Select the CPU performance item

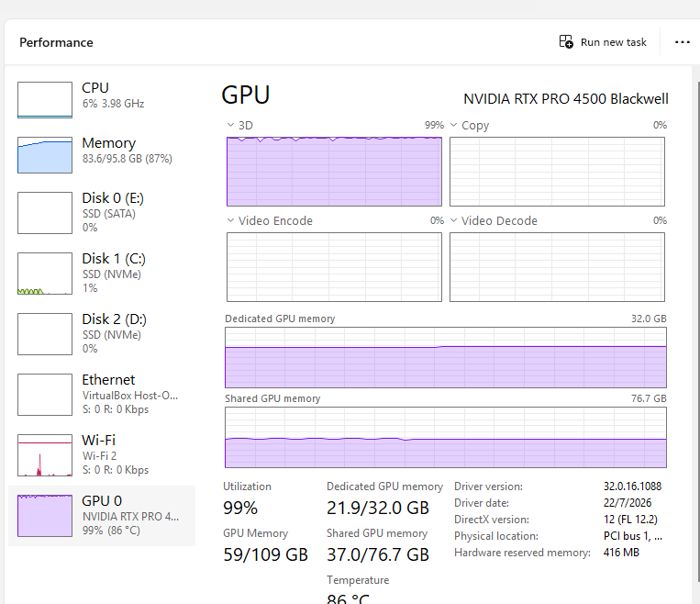pyautogui.click(x=102, y=99)
